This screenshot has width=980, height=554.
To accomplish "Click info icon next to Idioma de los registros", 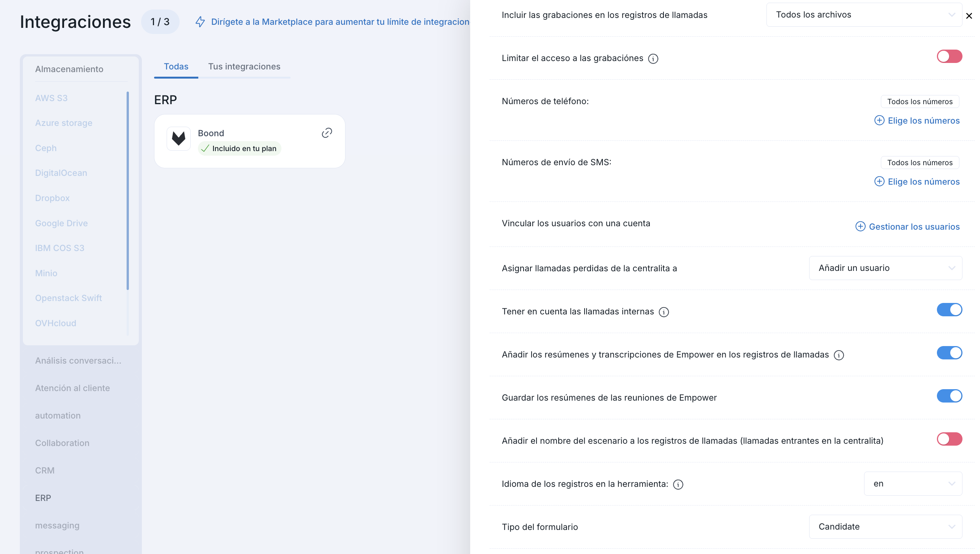I will tap(678, 485).
